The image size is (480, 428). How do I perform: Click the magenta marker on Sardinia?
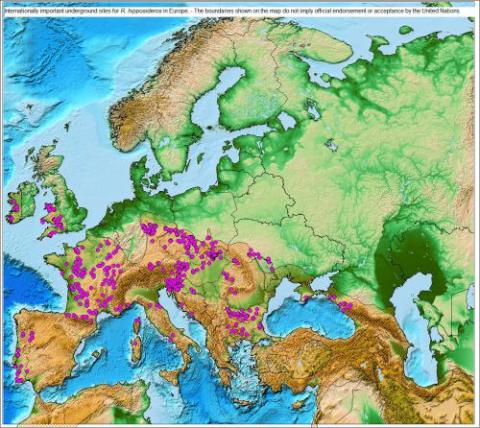(x=136, y=343)
